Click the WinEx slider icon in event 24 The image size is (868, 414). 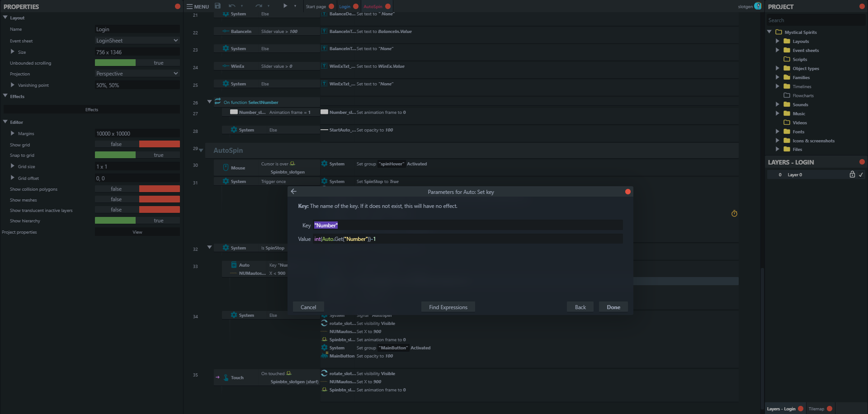[x=226, y=66]
